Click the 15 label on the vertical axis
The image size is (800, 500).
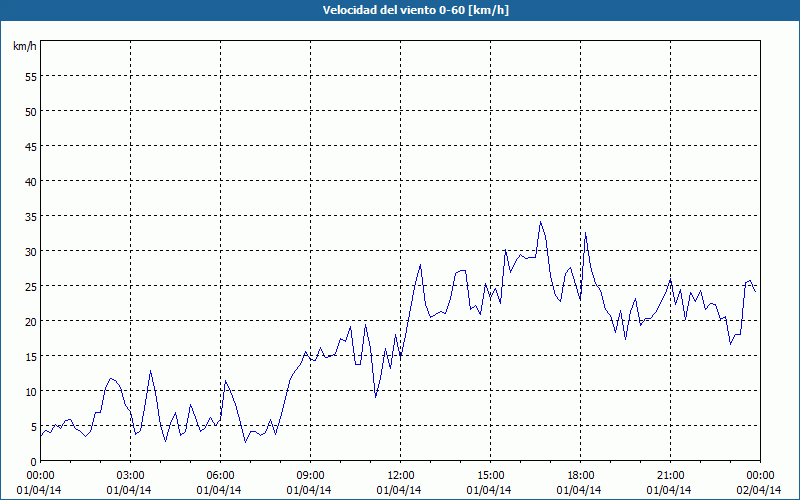[x=31, y=356]
